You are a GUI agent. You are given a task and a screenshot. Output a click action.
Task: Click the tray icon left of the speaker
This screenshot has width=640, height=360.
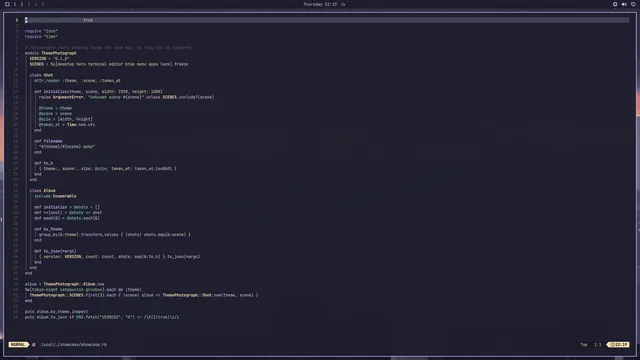615,4
